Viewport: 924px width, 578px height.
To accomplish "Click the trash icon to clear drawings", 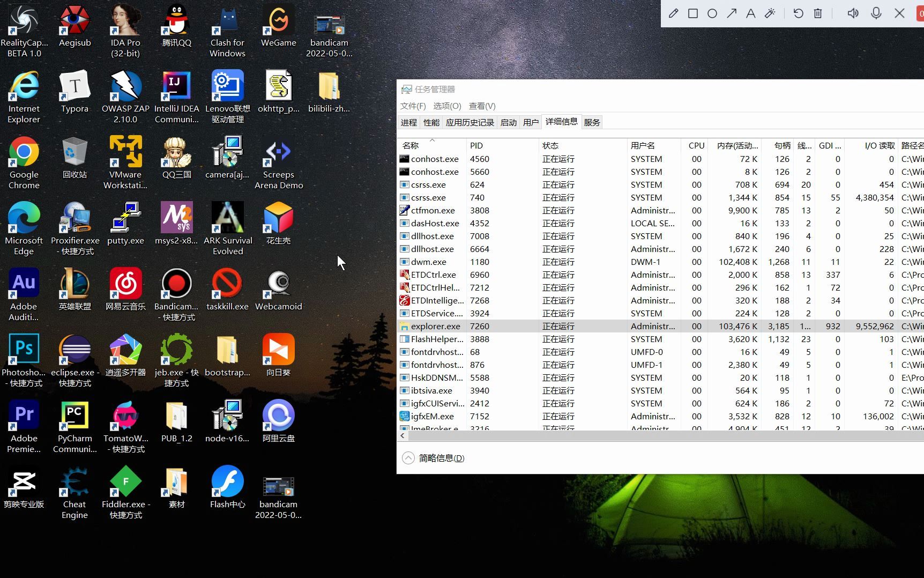I will click(818, 13).
